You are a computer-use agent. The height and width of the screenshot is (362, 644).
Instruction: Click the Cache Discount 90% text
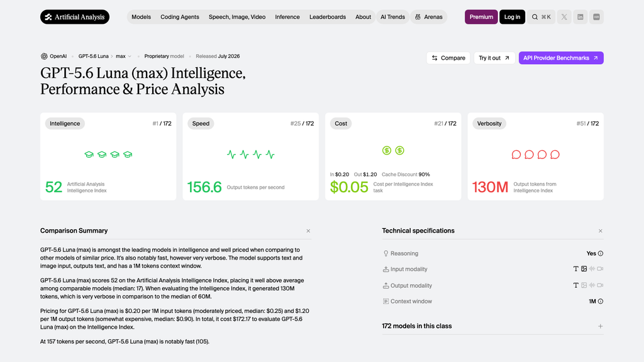(406, 175)
